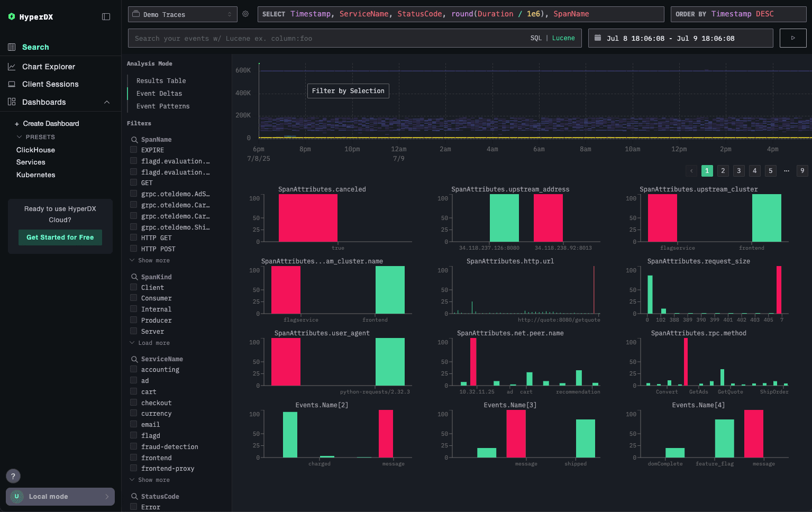Click the Search icon in the sidebar
This screenshot has width=812, height=512.
pos(12,47)
